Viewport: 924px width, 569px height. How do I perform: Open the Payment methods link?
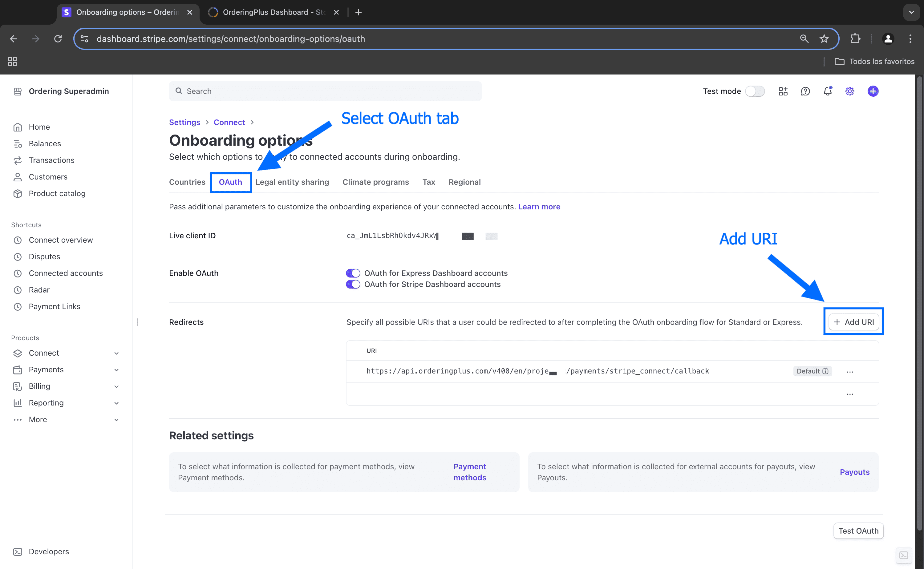point(470,472)
